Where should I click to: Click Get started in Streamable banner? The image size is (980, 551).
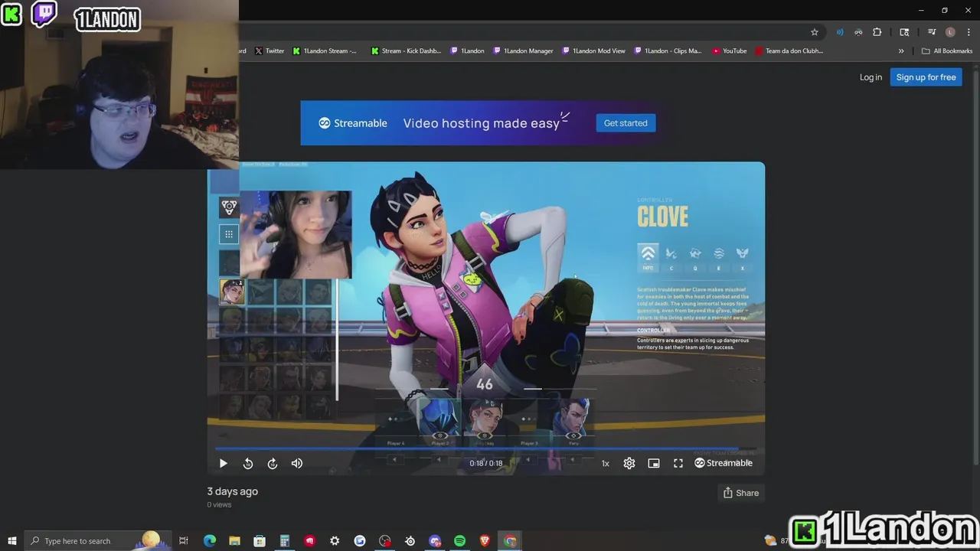click(x=626, y=123)
